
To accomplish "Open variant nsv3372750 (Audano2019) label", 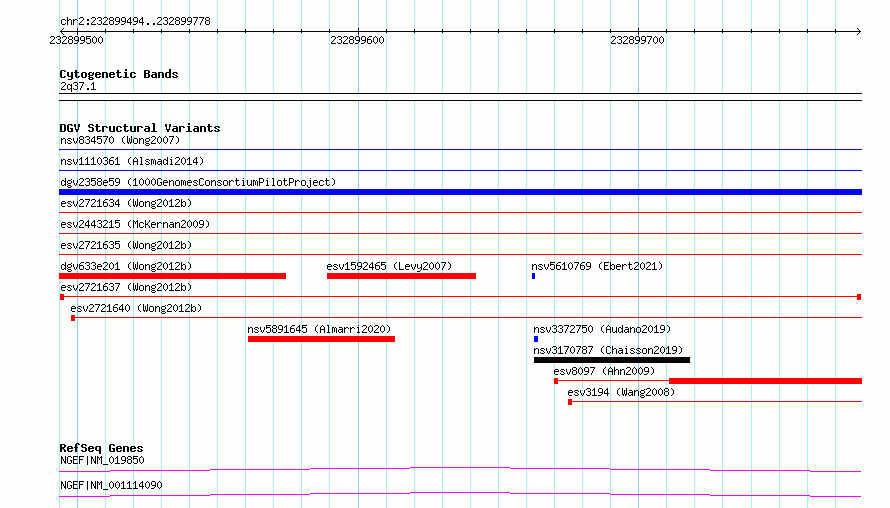I will click(602, 329).
